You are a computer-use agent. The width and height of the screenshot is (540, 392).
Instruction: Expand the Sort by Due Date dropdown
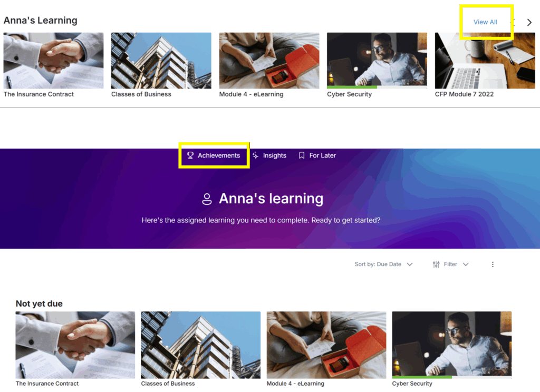[384, 264]
